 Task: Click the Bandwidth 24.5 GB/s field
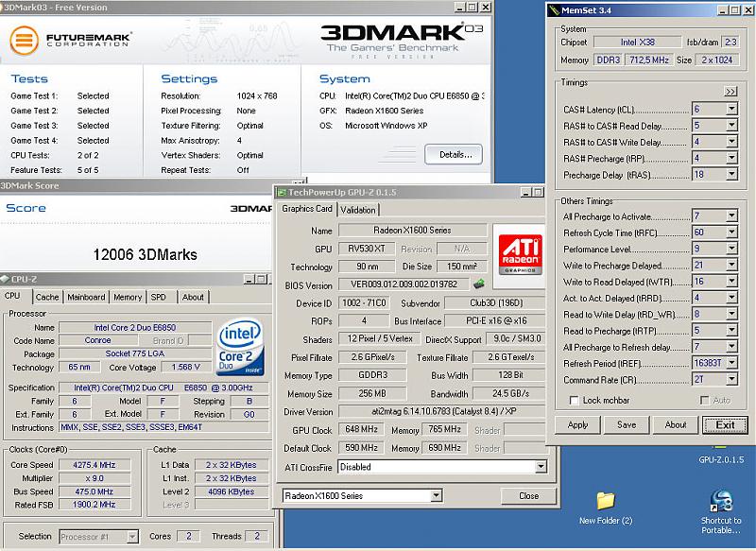pyautogui.click(x=510, y=393)
